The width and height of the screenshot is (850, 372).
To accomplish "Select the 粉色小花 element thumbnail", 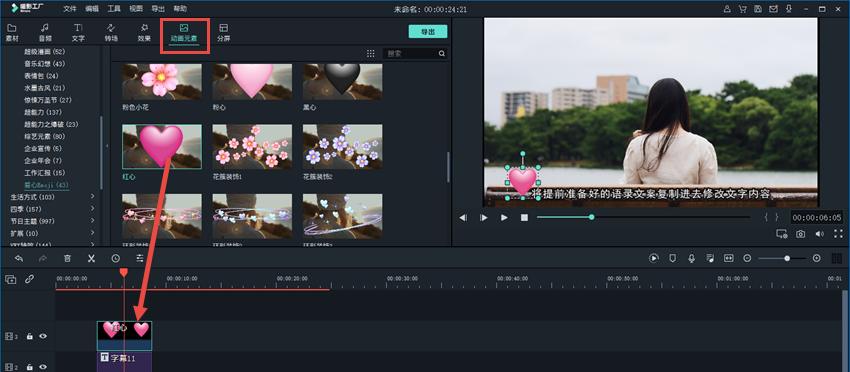I will click(162, 82).
